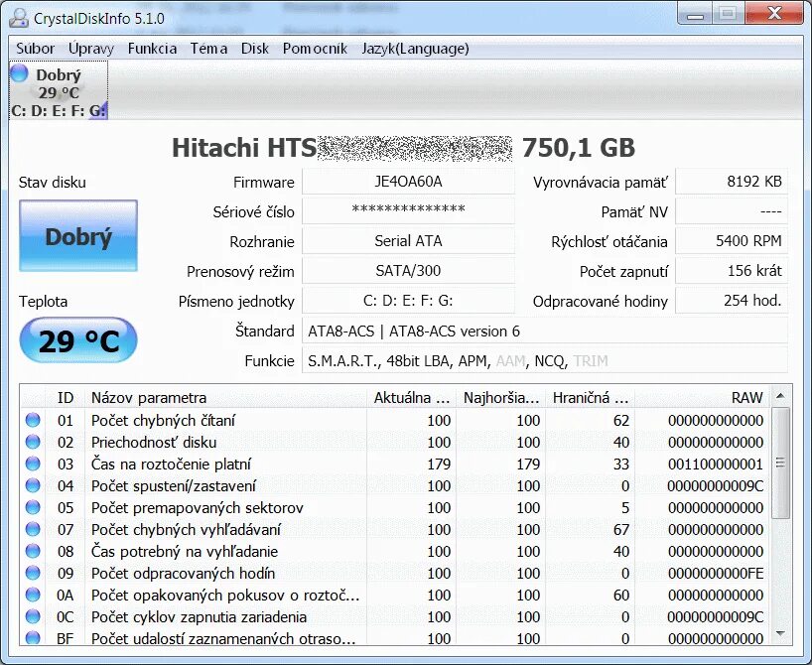
Task: Click the CrystalDiskInfo title bar app icon
Action: coord(19,18)
